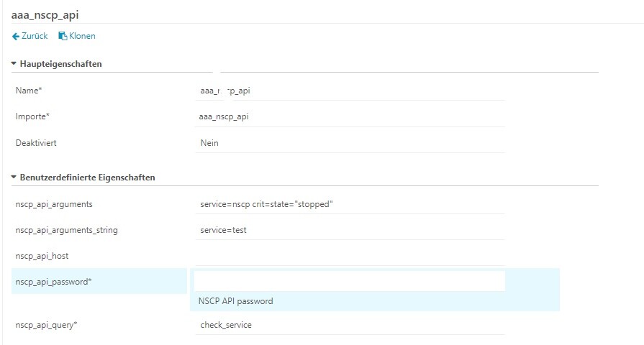Screen dimensions: 644x345
Task: Open the Deaktiviert field showing Nein
Action: (350, 143)
